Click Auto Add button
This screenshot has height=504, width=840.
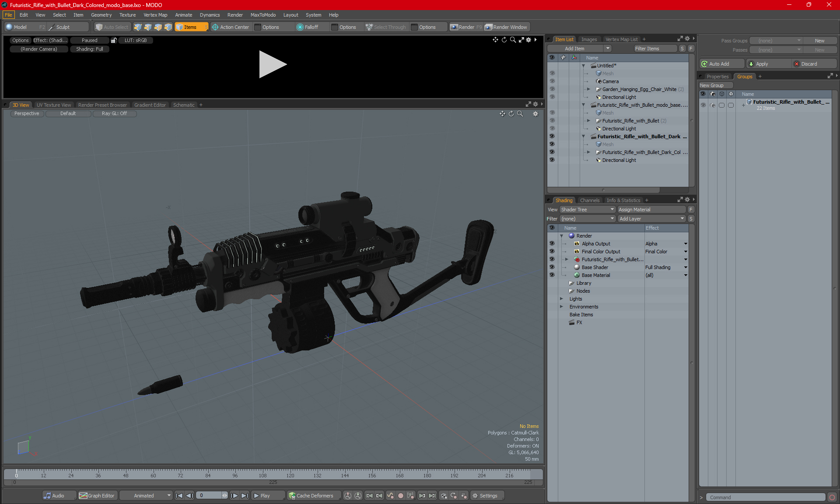[721, 64]
